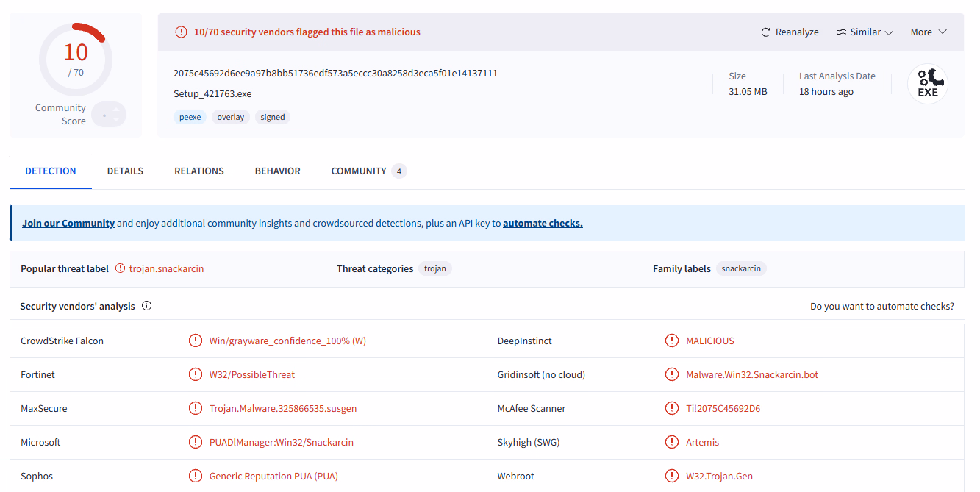Click Skyhigh (SWG) detection alert icon

pyautogui.click(x=671, y=442)
